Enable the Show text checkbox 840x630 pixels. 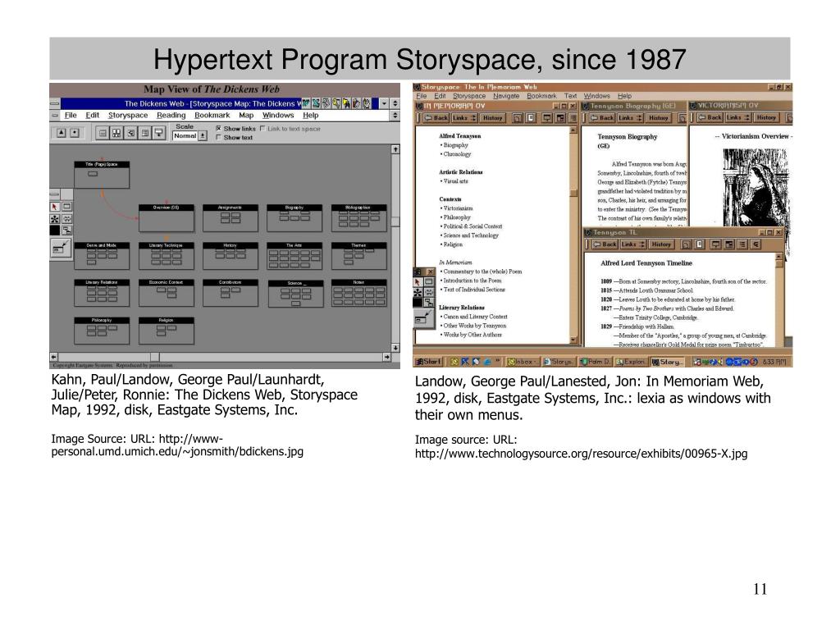(x=218, y=137)
